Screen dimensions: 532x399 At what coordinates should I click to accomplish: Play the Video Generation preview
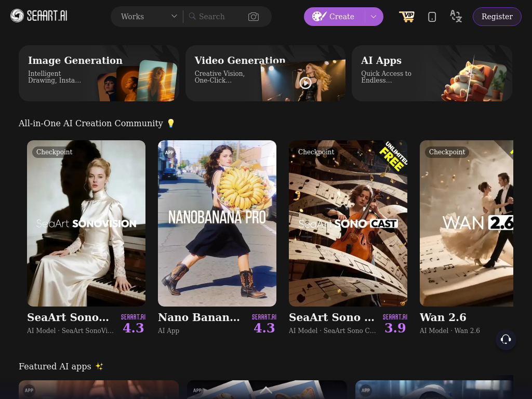click(x=305, y=83)
